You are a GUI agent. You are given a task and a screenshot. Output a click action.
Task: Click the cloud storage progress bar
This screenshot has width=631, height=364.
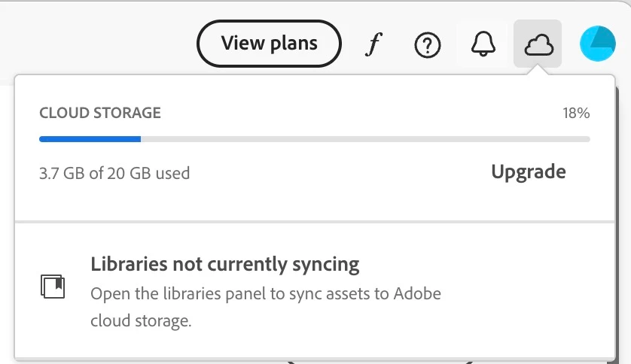314,138
